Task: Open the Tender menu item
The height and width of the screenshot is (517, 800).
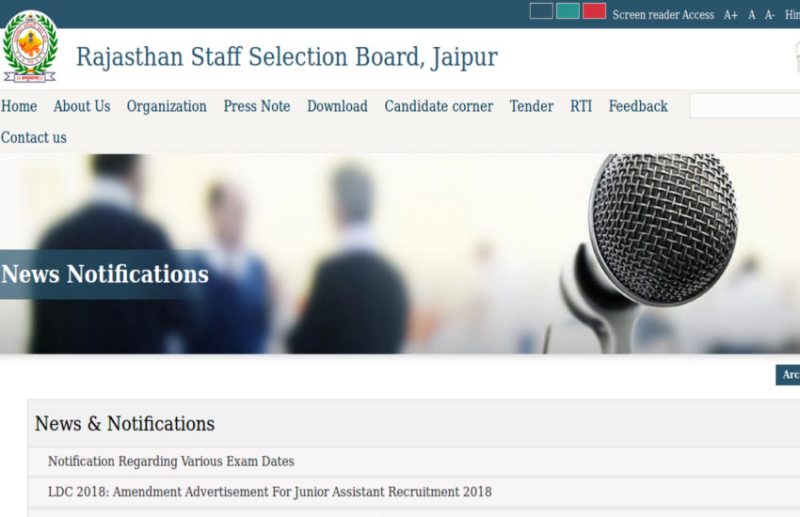Action: [531, 106]
